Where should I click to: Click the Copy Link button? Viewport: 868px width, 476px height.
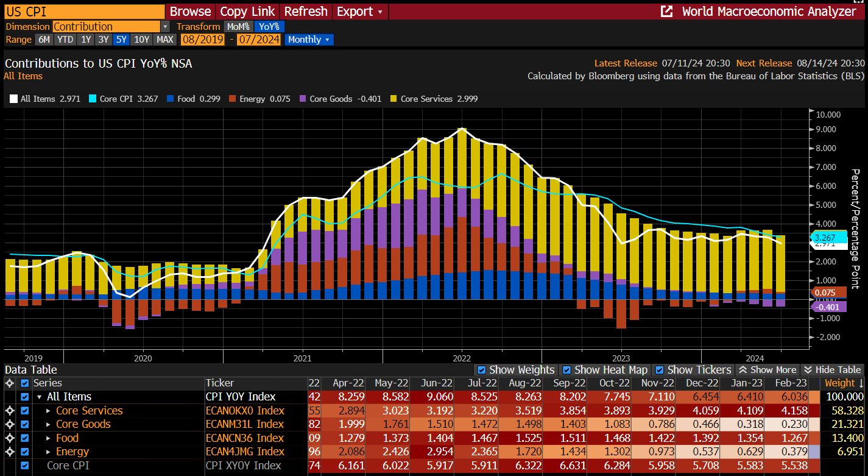(x=247, y=12)
